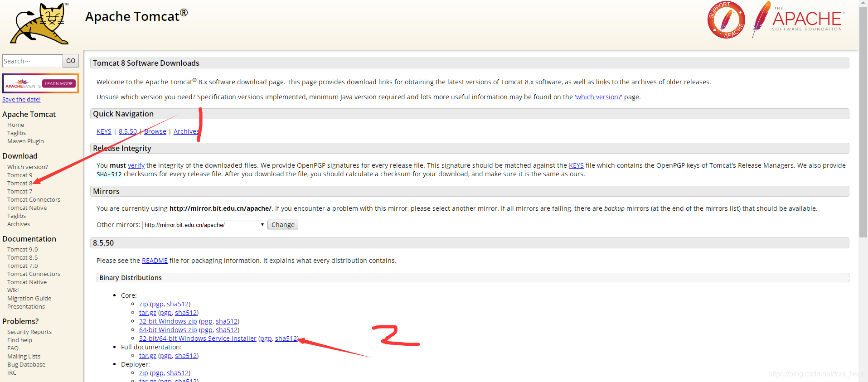Screen dimensions: 868x382
Task: Click the Tomcat cat logo
Action: point(39,24)
